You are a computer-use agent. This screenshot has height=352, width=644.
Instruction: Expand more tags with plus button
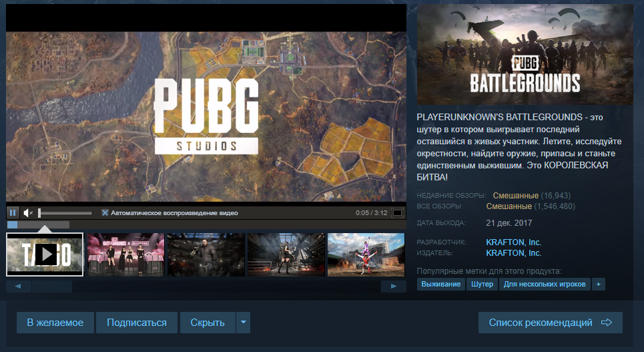click(599, 284)
